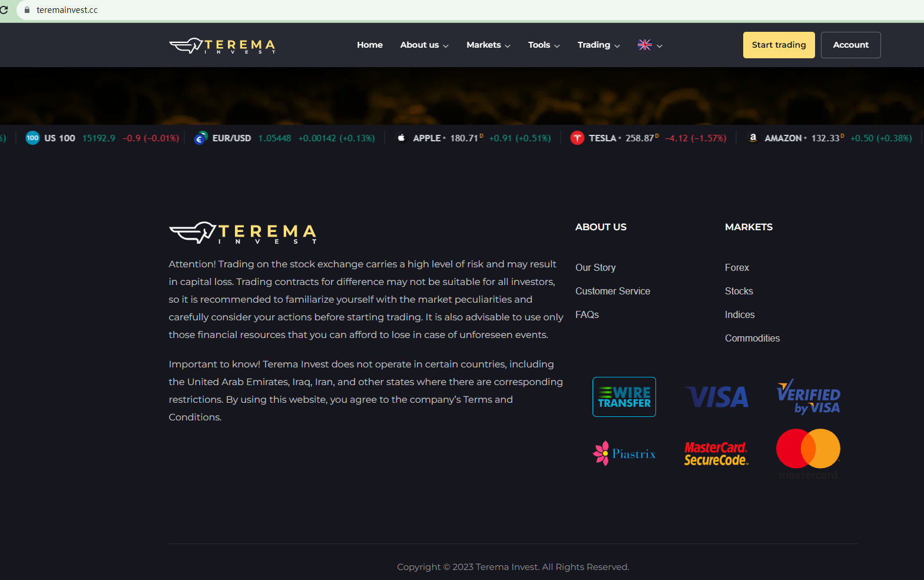Click the Apple logo in ticker
924x580 pixels.
401,138
